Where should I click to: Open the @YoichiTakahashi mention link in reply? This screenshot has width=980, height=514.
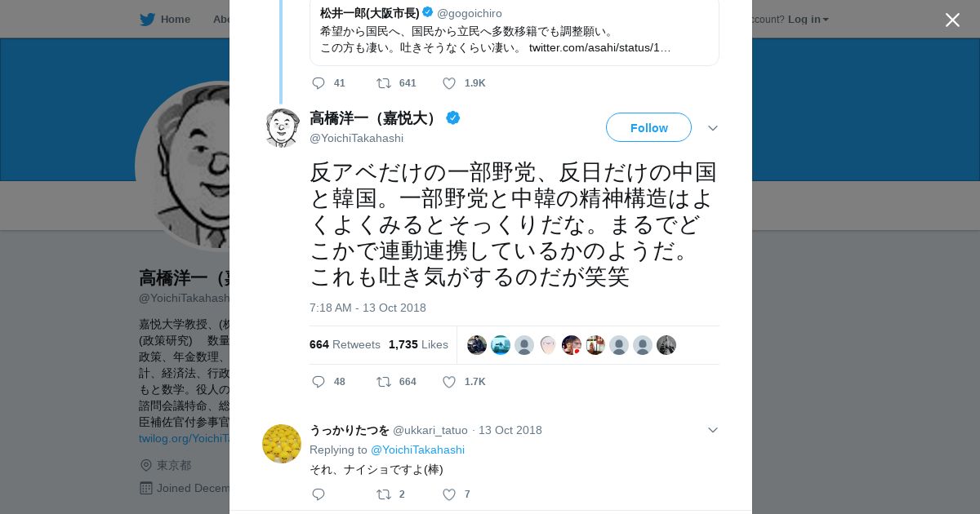pos(417,450)
